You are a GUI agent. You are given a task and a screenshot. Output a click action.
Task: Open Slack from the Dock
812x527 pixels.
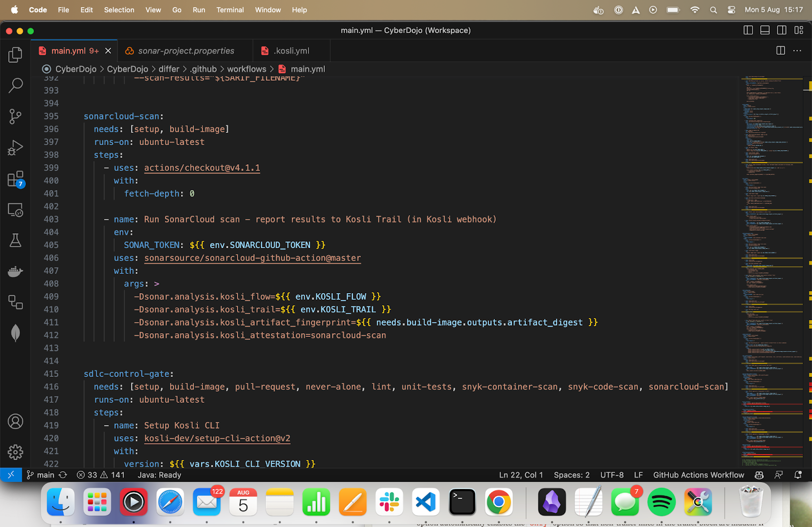pos(389,502)
